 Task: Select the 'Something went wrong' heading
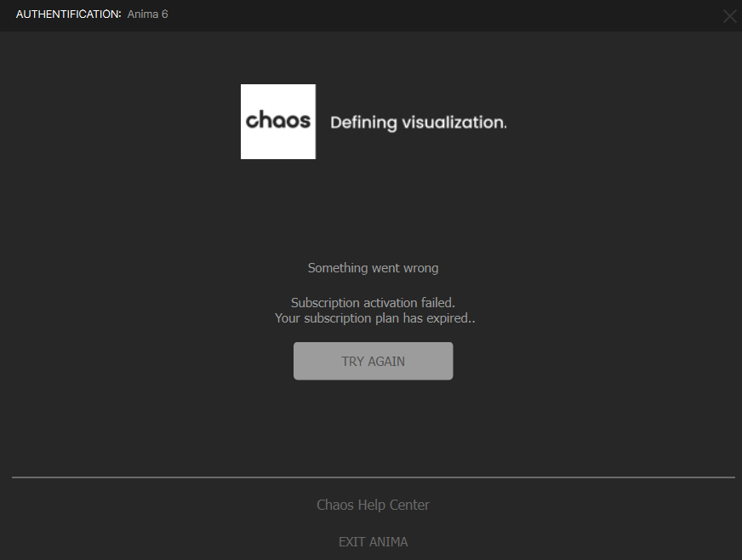[373, 268]
